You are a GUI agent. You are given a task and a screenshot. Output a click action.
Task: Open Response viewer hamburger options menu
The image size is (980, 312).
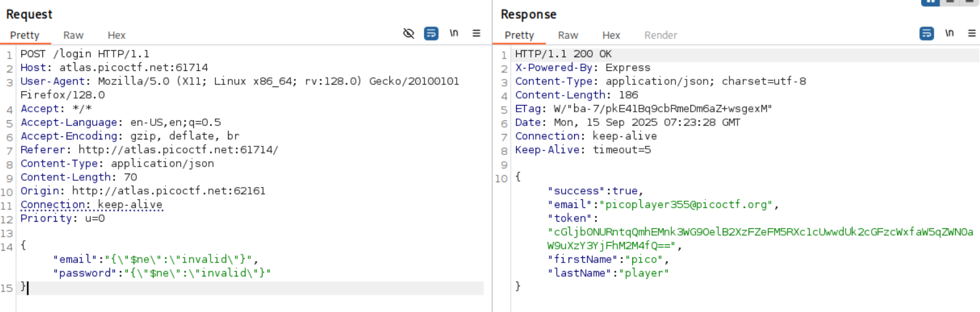pos(972,33)
